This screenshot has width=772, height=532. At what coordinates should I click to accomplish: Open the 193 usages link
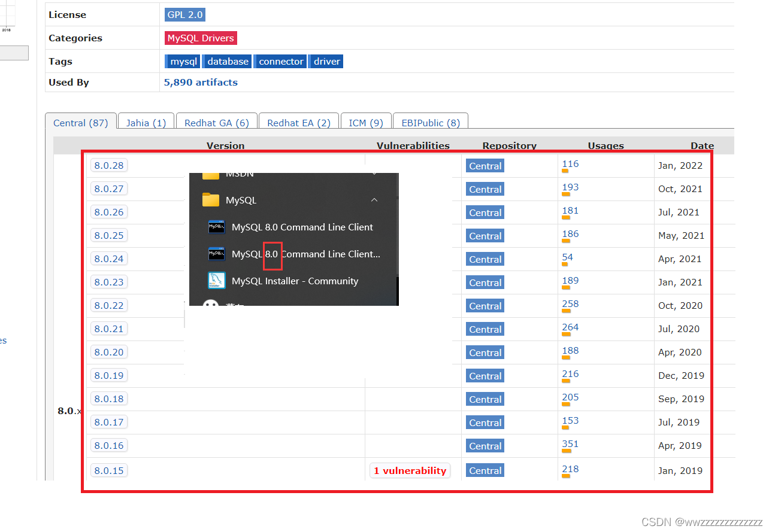pyautogui.click(x=570, y=187)
